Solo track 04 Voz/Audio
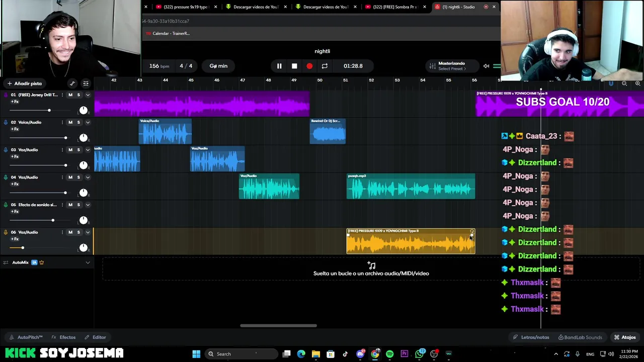Viewport: 644px width, 362px height. [78, 177]
